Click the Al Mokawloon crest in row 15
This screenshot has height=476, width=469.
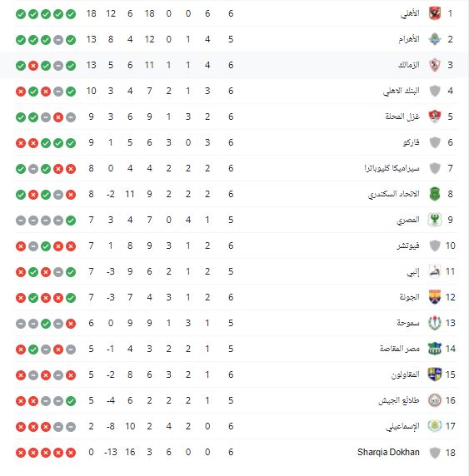pos(435,374)
